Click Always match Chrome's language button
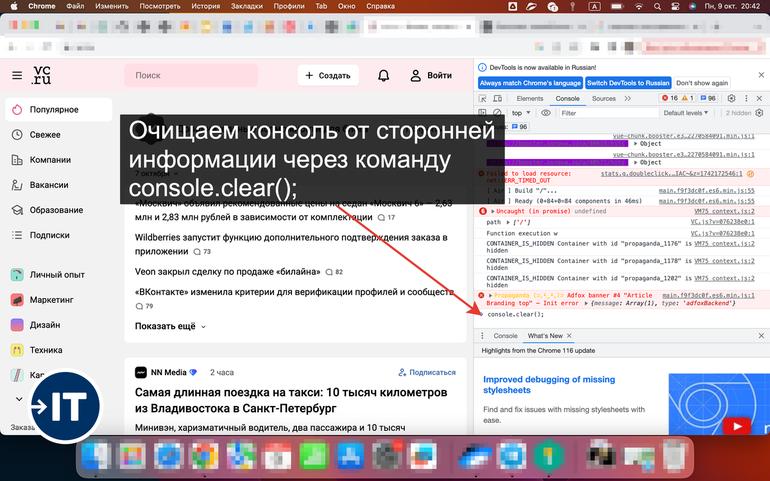Screen dimensions: 770x481 tap(530, 83)
